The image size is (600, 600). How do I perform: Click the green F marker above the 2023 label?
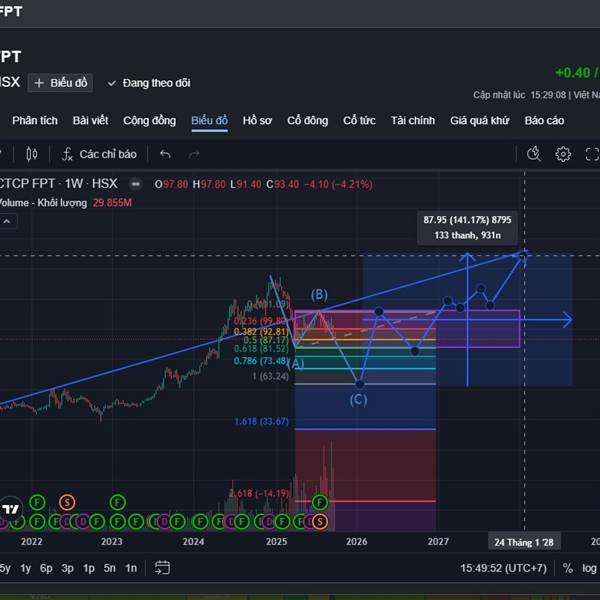[117, 502]
